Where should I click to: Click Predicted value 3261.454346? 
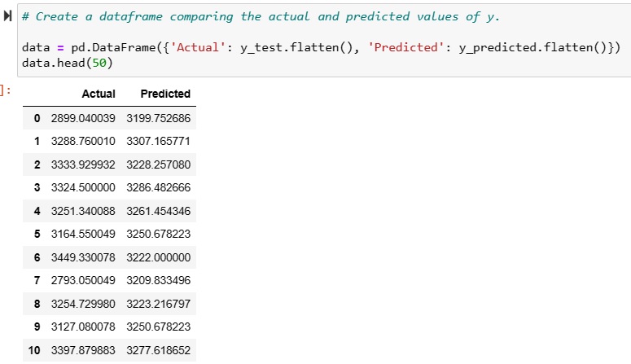[x=158, y=211]
